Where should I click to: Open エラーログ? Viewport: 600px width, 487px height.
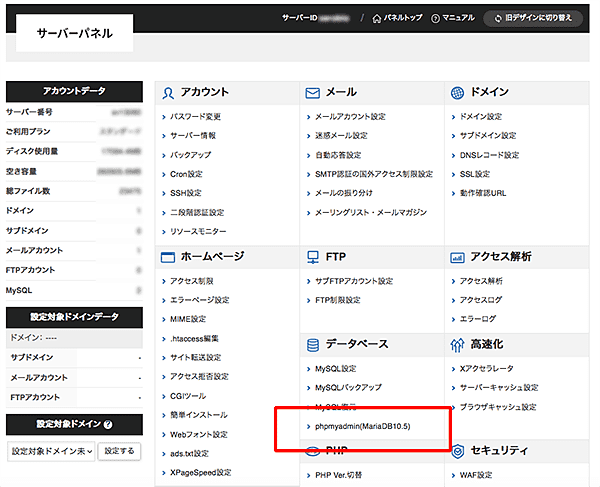point(478,319)
